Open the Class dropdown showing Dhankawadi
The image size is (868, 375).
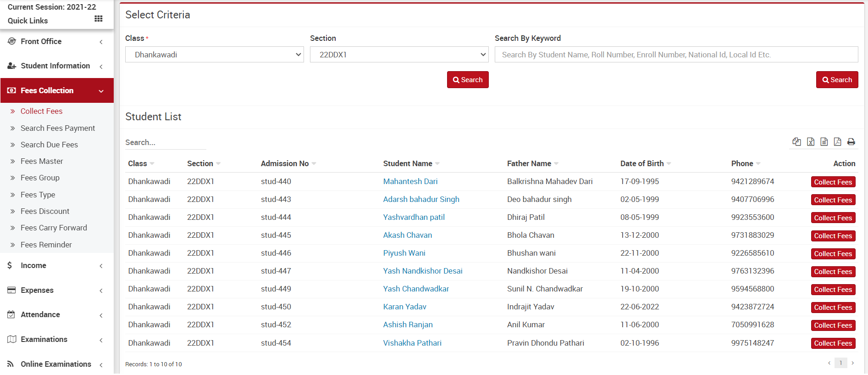tap(214, 55)
